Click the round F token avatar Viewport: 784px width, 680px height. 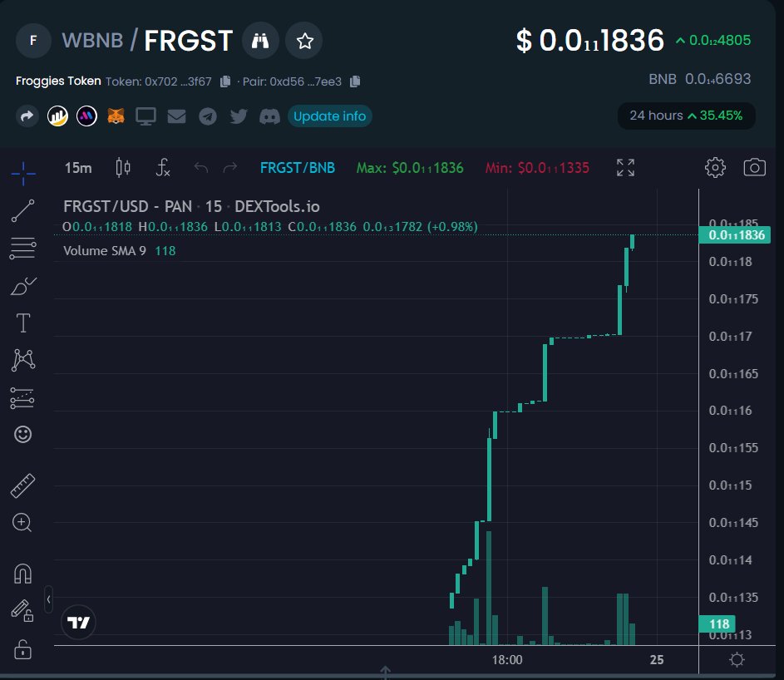pyautogui.click(x=33, y=41)
